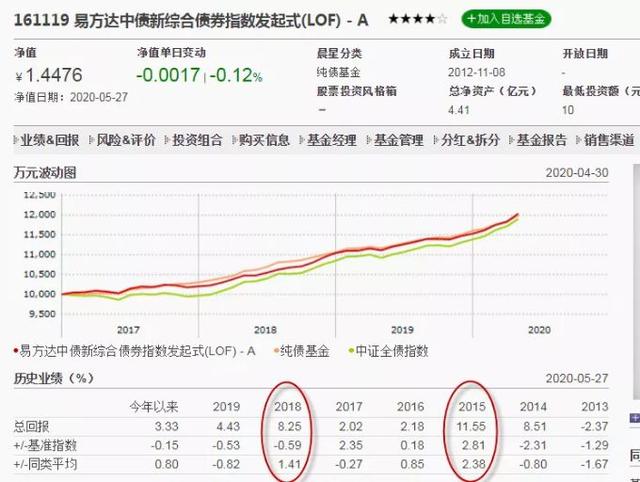Image resolution: width=640 pixels, height=482 pixels.
Task: Click the 2018 column header
Action: [x=288, y=406]
